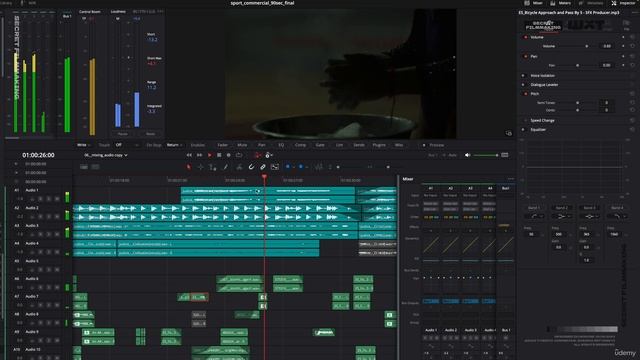This screenshot has width=640, height=360.
Task: Reset Volume section with its reset icon
Action: point(632,37)
